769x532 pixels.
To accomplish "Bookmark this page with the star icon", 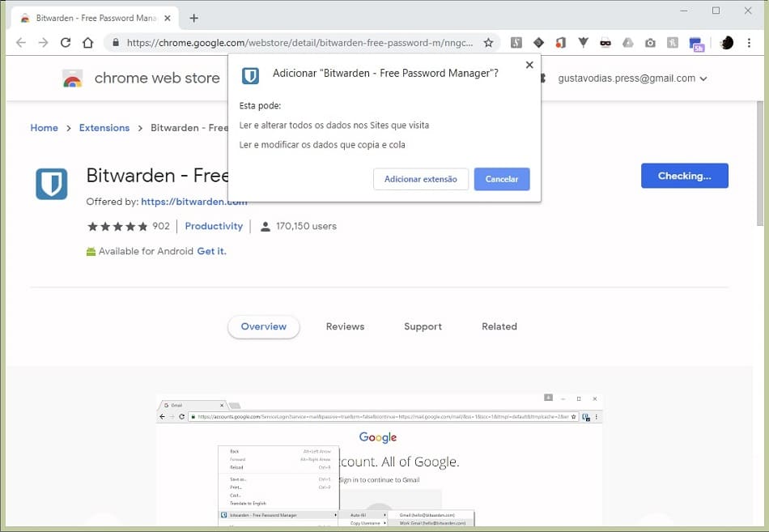I will pos(488,43).
